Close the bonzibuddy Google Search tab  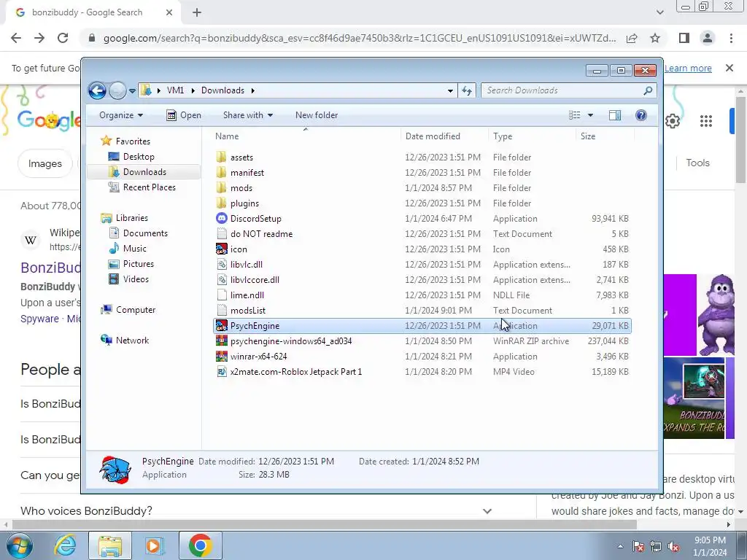click(169, 13)
